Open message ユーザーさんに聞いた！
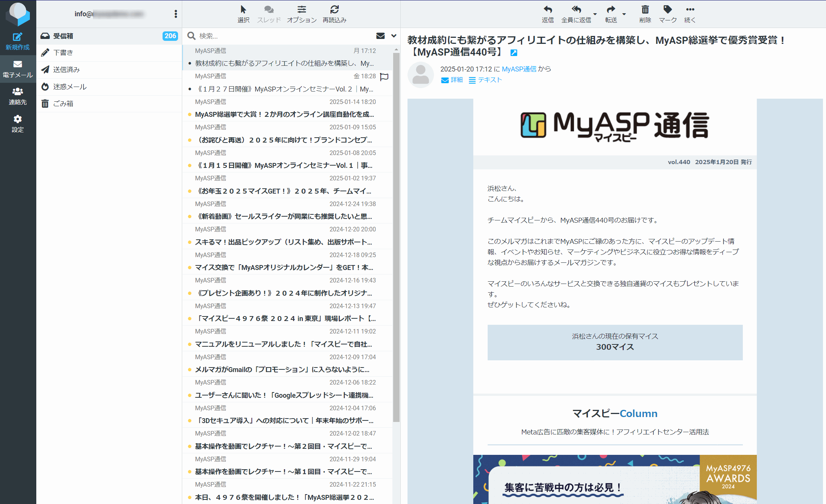Screen dimensions: 826x504 pyautogui.click(x=287, y=389)
